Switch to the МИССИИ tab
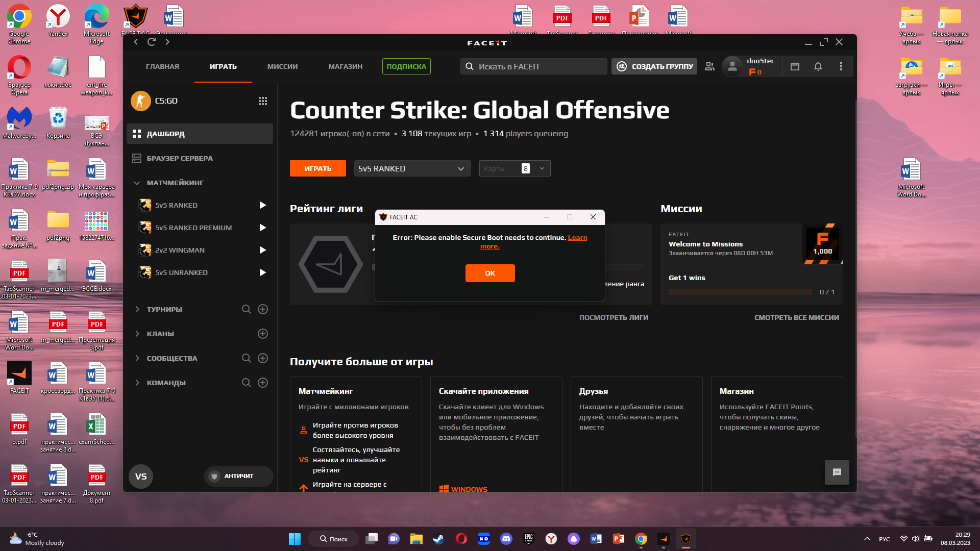Image resolution: width=980 pixels, height=551 pixels. [x=282, y=66]
